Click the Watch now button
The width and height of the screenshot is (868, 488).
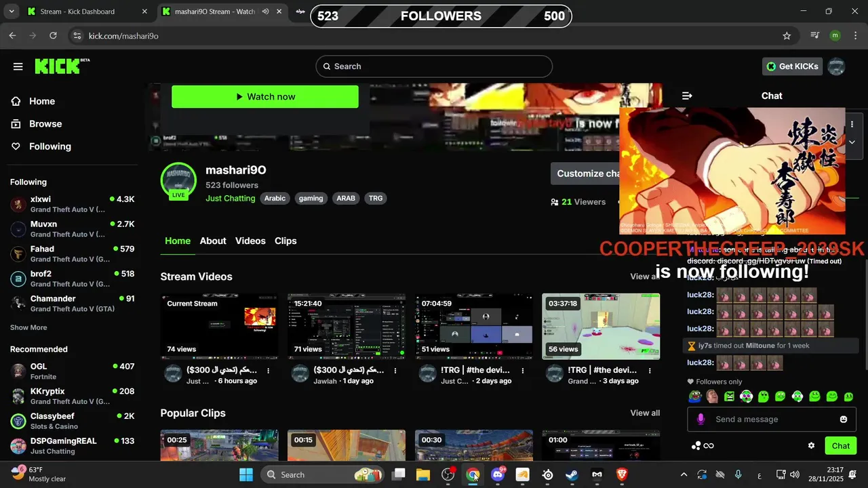click(x=265, y=97)
